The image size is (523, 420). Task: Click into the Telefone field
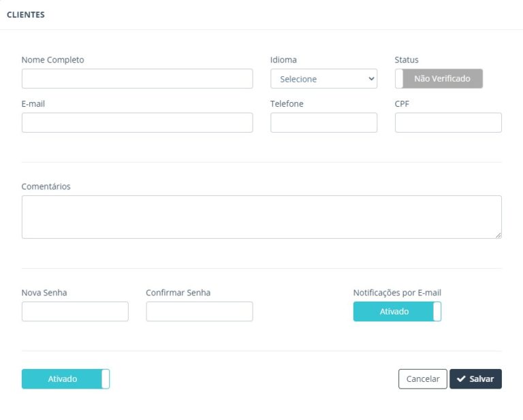(323, 123)
